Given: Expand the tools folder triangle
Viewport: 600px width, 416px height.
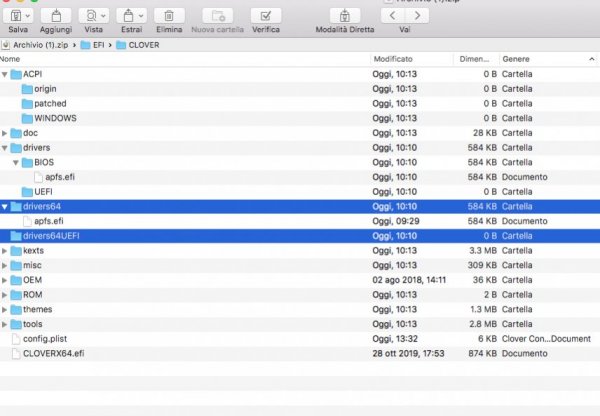Looking at the screenshot, I should click(5, 325).
